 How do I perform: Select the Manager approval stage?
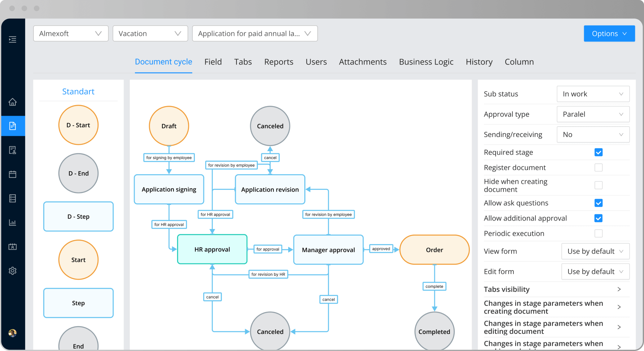click(x=329, y=250)
